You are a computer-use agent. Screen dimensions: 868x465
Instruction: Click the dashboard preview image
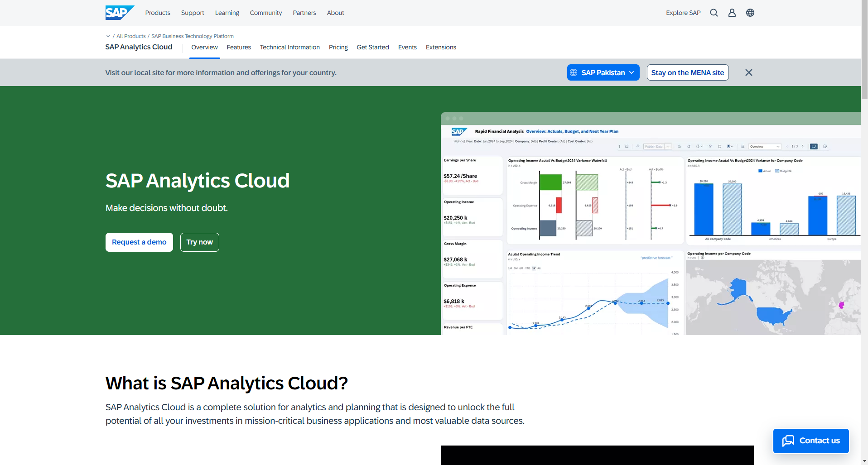tap(651, 226)
